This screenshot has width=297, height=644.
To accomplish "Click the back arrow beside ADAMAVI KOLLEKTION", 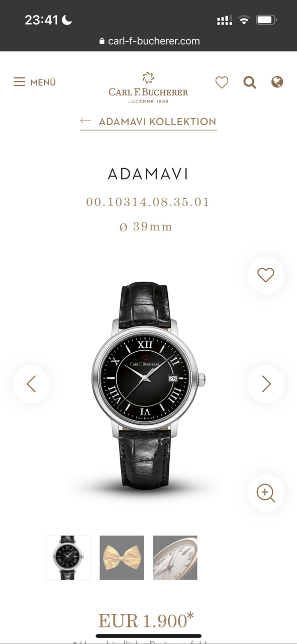I will (85, 121).
